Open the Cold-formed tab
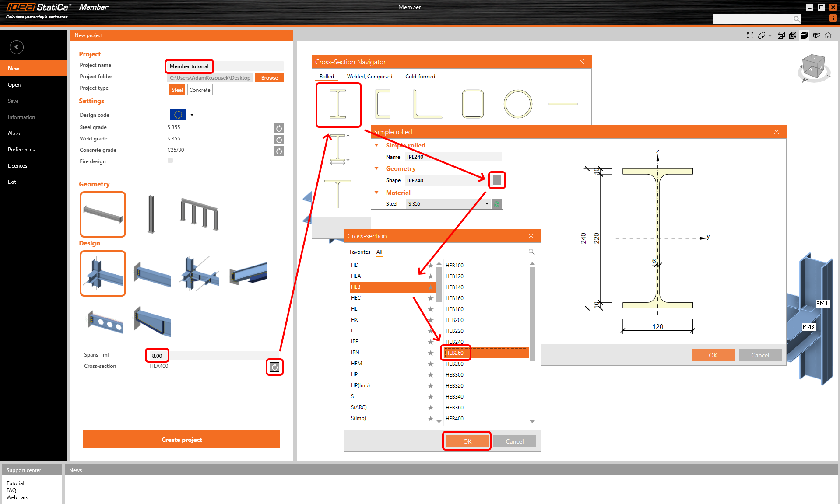The image size is (840, 504). coord(420,76)
